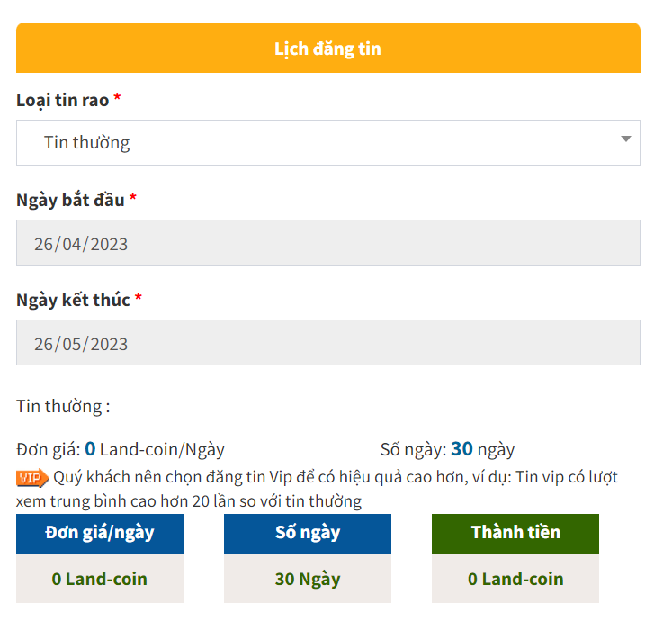Screen dimensions: 672x630
Task: Click the Đơn giá/ngày blue header
Action: tap(100, 534)
